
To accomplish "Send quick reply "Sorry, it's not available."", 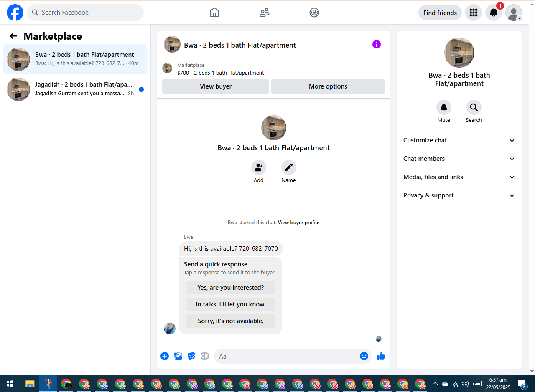I will coord(230,321).
